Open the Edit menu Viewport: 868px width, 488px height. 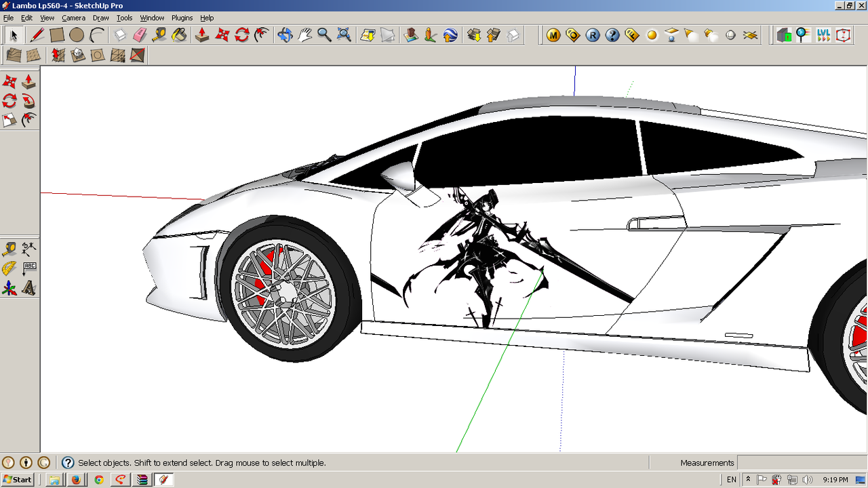[26, 18]
